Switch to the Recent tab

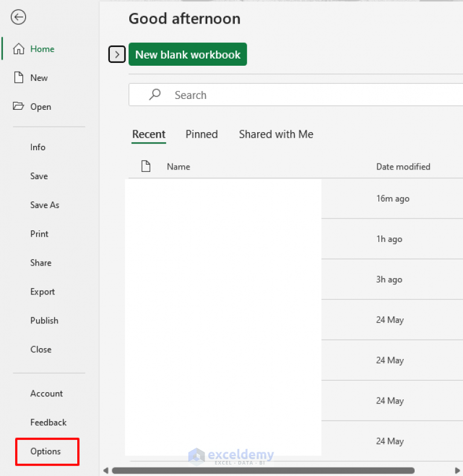[x=148, y=134]
